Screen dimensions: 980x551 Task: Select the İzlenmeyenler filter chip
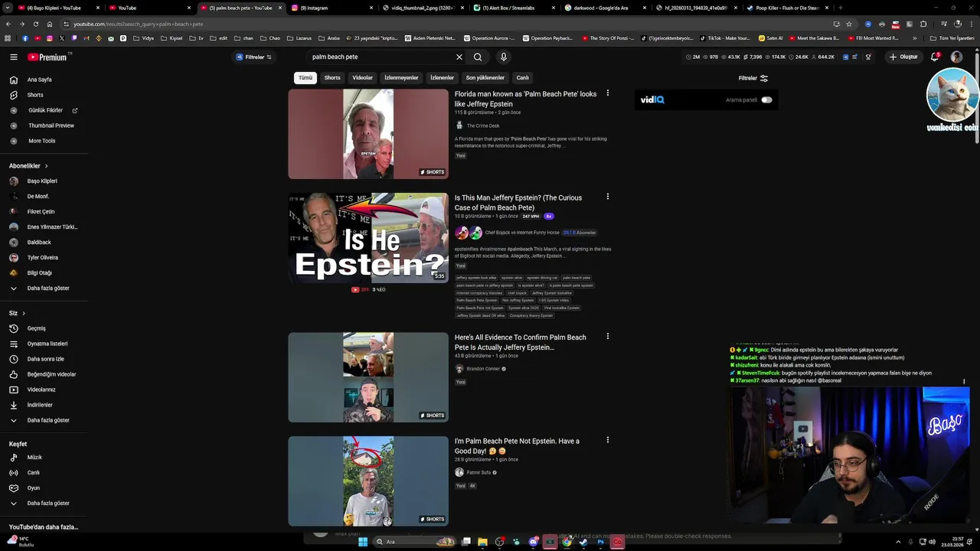tap(401, 77)
